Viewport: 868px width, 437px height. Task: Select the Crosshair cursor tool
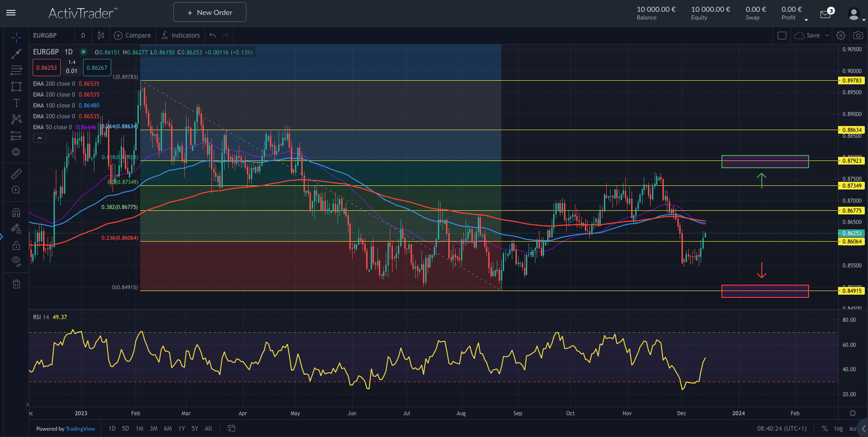16,37
